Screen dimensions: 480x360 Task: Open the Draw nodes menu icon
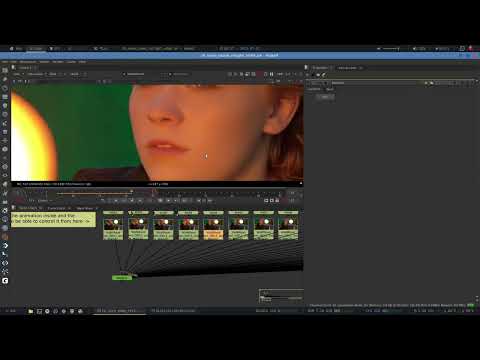tap(5, 79)
